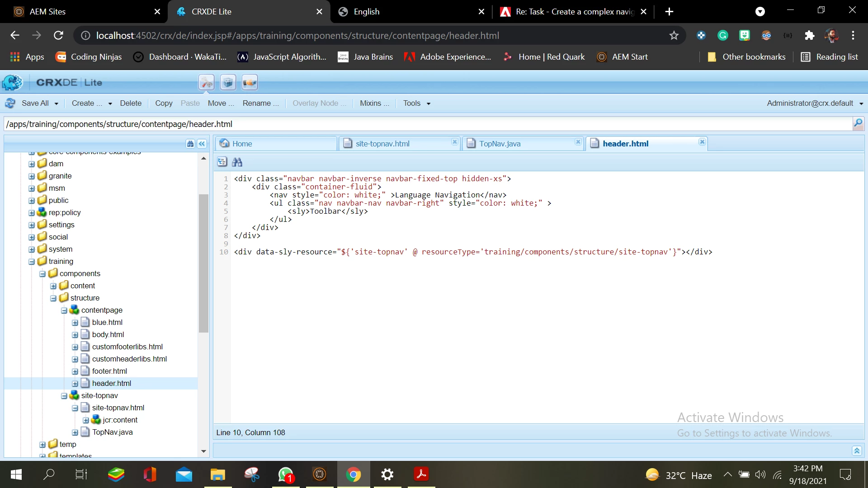Click the search magnifier beside path field

858,123
